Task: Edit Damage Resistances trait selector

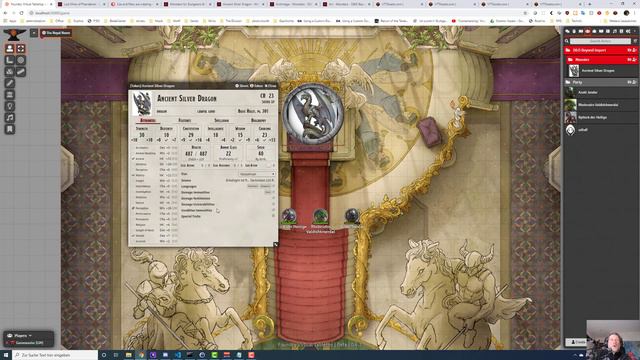Action: [273, 198]
